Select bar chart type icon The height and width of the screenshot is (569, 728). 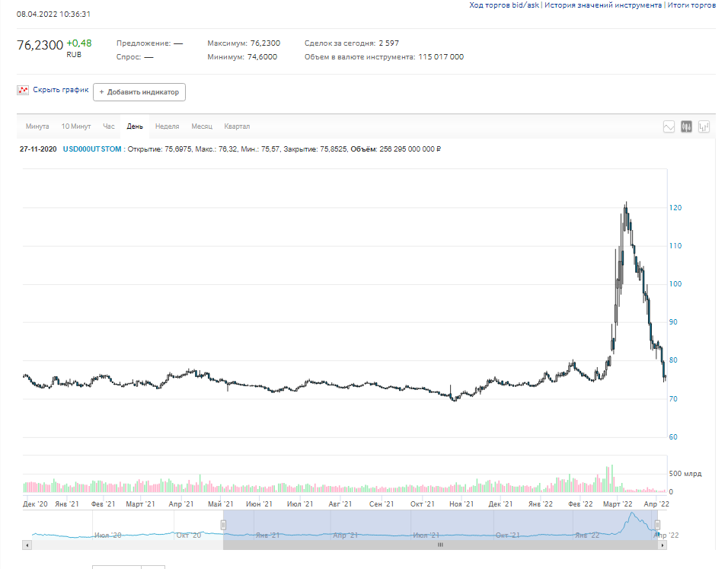(x=704, y=126)
